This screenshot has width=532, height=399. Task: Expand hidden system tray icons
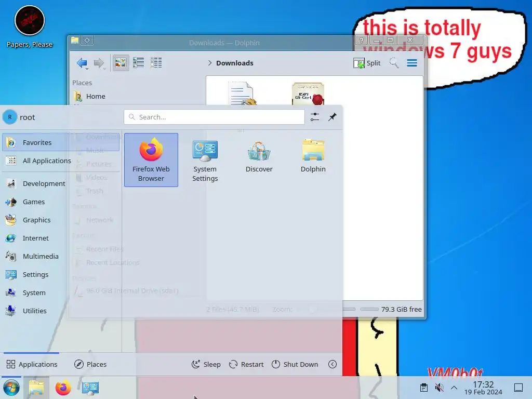454,388
